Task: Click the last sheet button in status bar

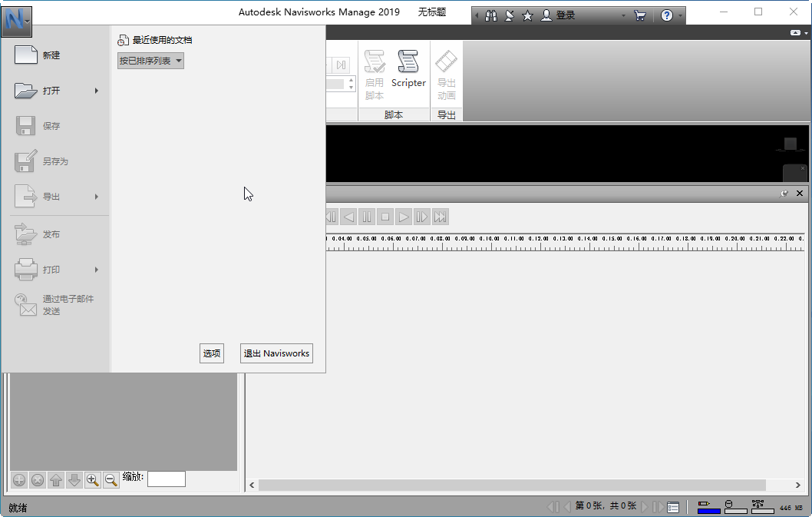Action: pyautogui.click(x=659, y=506)
